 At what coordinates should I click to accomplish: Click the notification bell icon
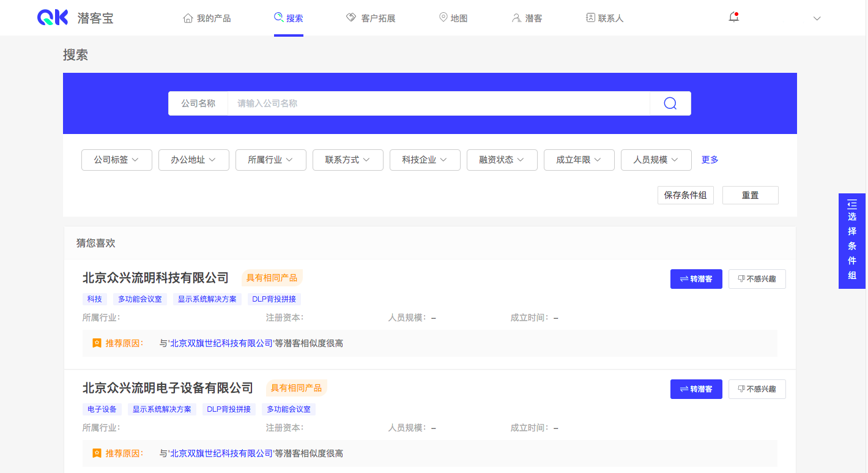click(734, 18)
